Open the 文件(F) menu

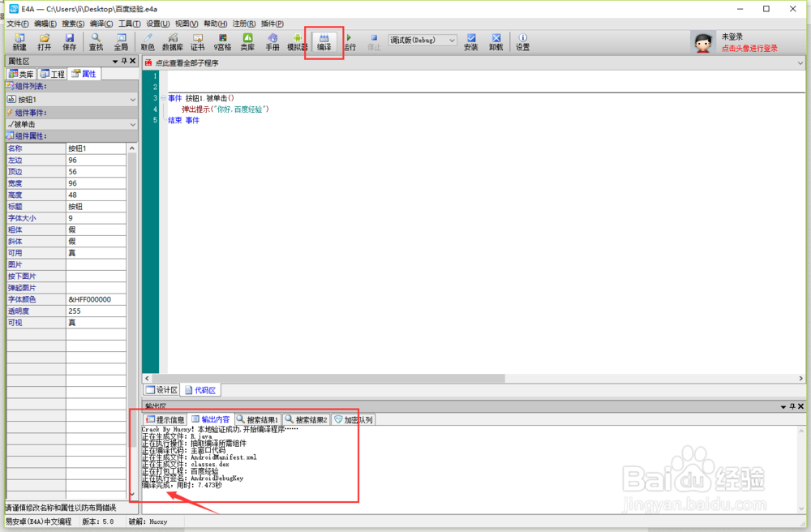(18, 24)
